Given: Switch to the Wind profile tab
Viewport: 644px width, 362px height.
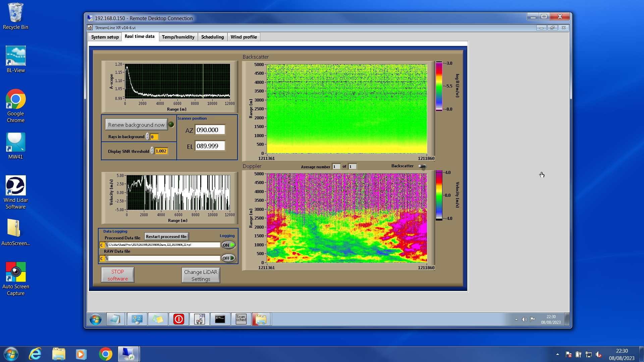Looking at the screenshot, I should pyautogui.click(x=244, y=37).
